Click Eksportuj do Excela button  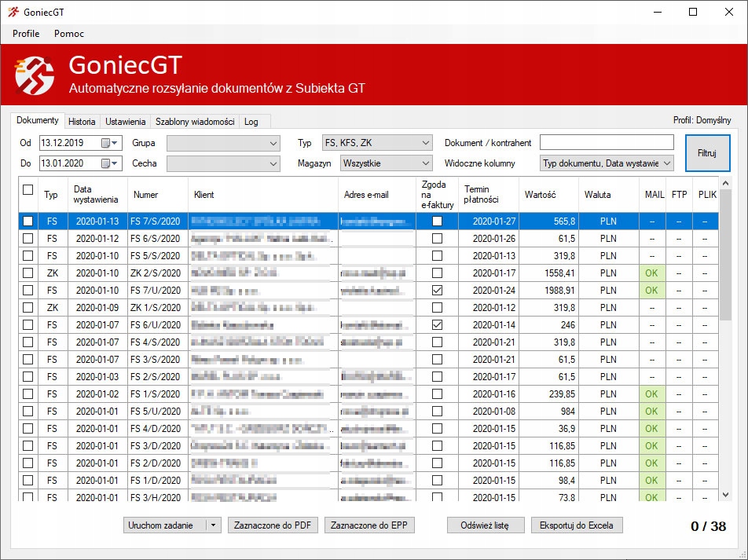pos(577,525)
